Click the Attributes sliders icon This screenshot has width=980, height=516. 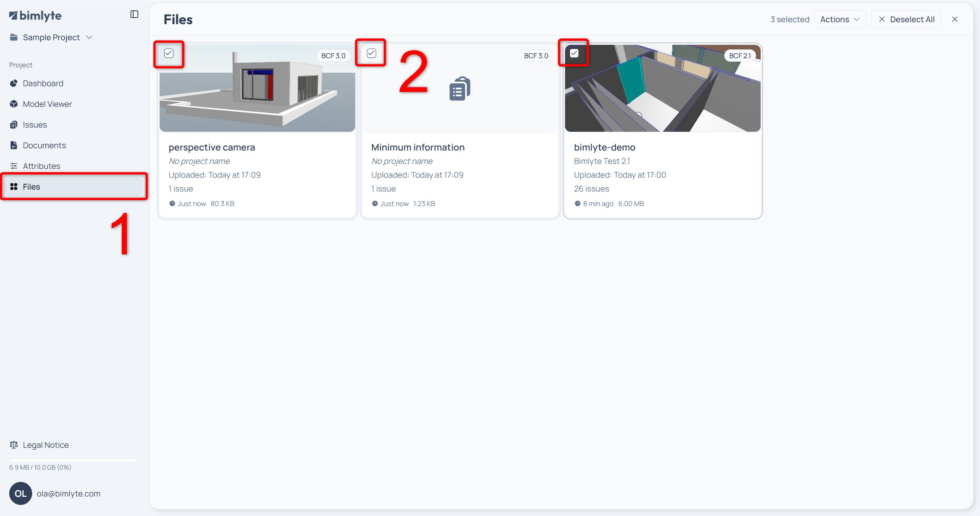14,166
